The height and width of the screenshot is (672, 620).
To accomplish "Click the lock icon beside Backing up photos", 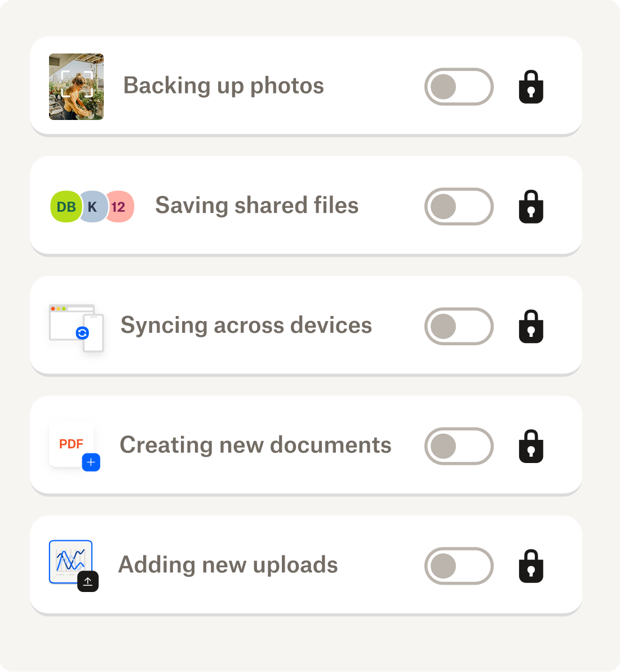I will 530,87.
